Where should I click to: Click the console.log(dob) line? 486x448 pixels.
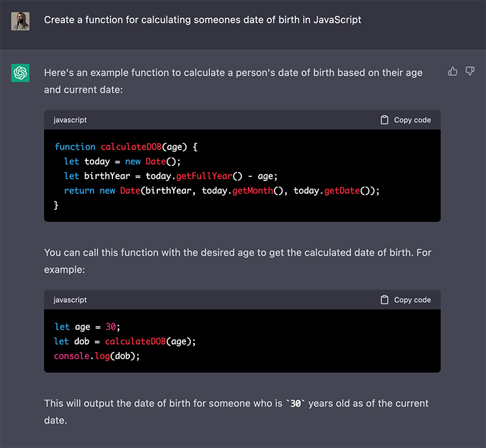pyautogui.click(x=97, y=356)
